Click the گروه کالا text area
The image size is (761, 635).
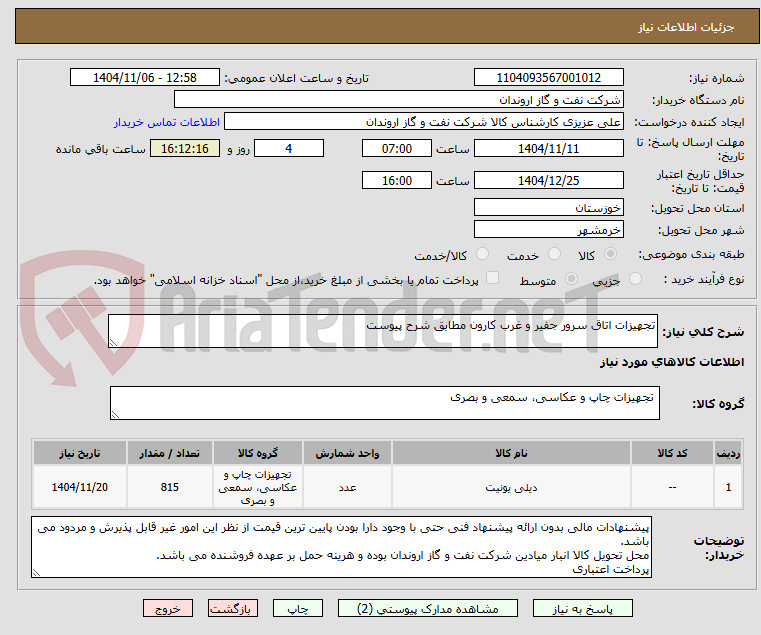(x=385, y=403)
